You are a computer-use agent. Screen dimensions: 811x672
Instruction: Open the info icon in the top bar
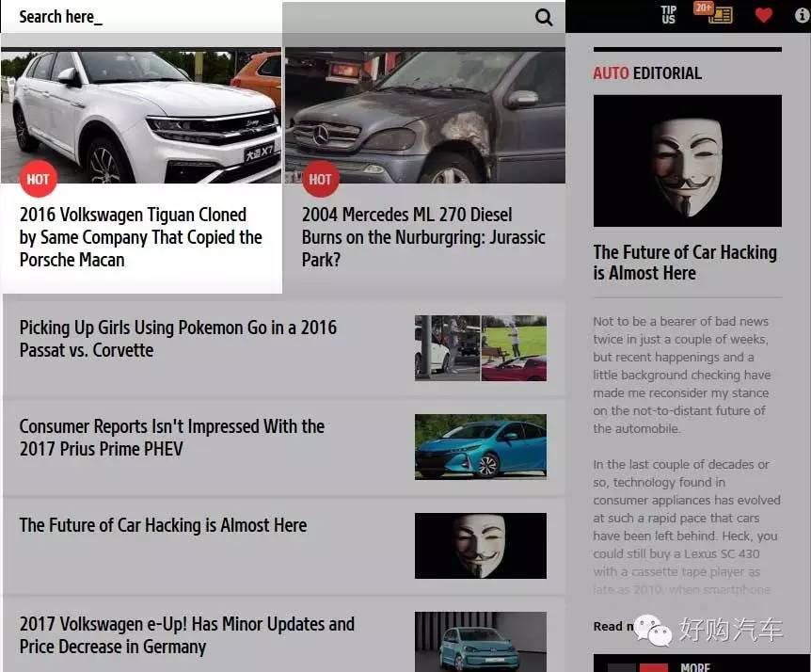click(803, 15)
